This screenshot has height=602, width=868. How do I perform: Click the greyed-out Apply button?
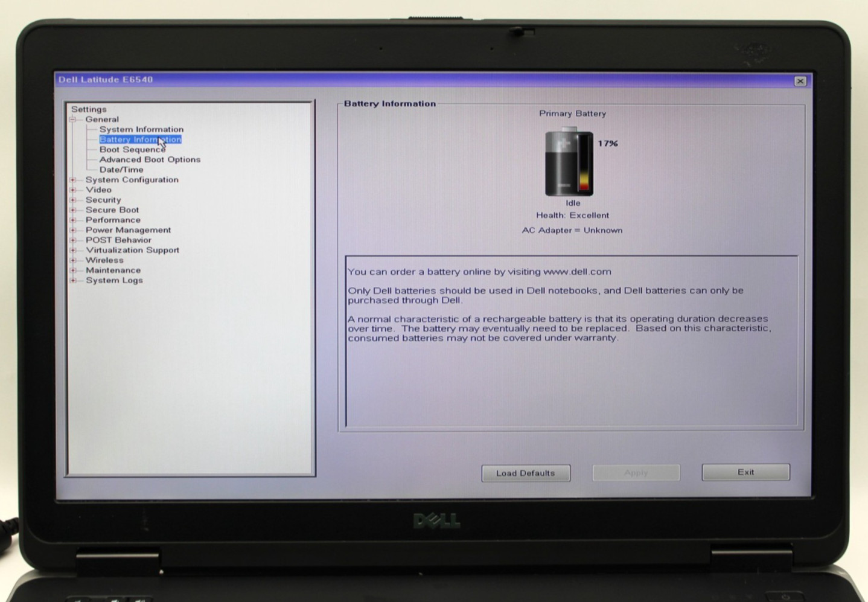(x=636, y=473)
